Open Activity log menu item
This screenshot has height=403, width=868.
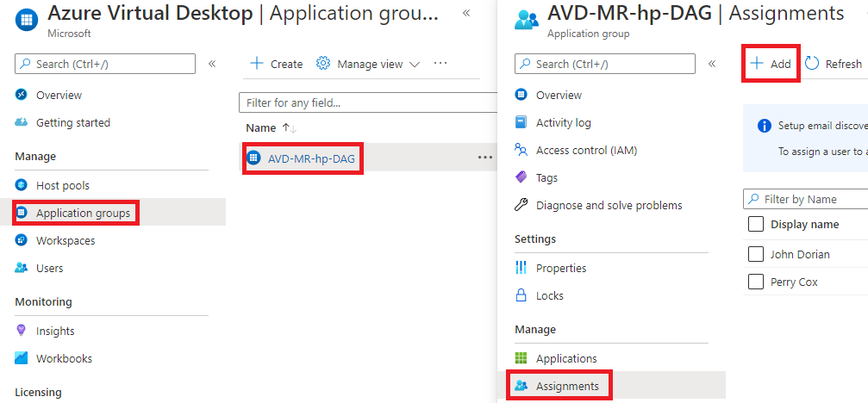coord(564,123)
